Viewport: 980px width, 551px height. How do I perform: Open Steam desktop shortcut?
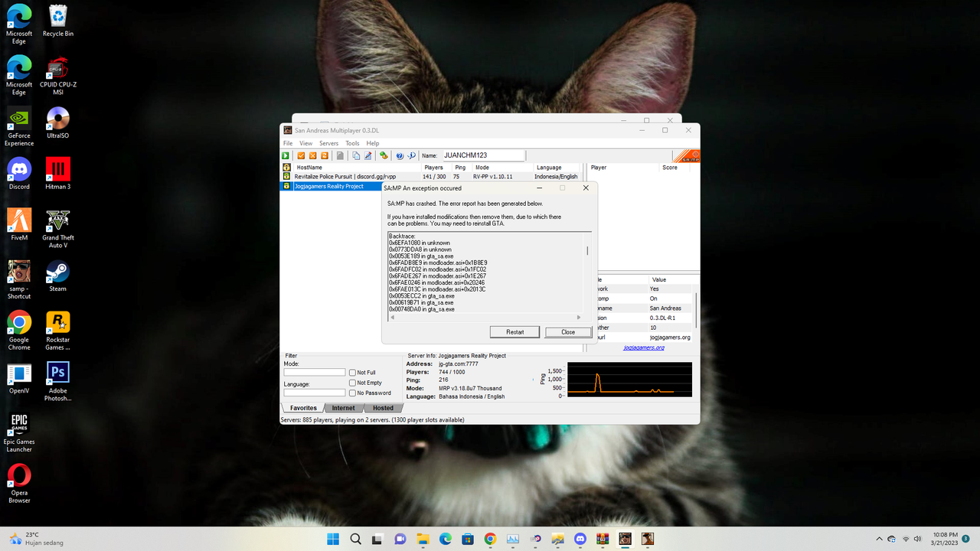[58, 276]
